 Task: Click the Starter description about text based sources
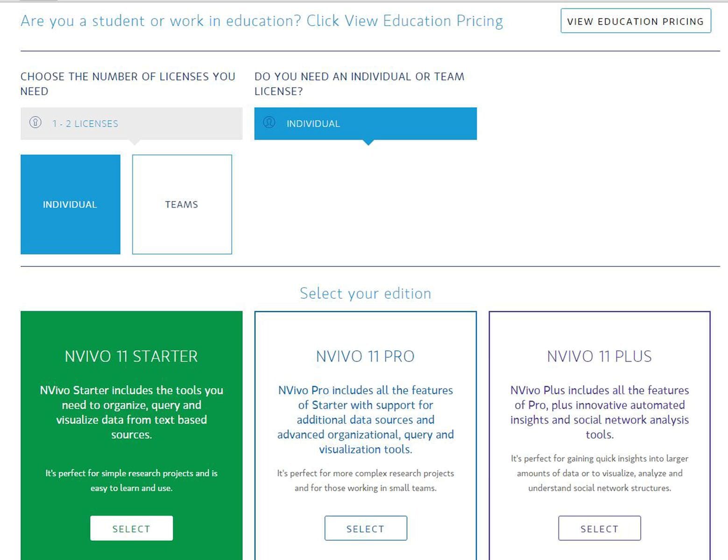(131, 412)
